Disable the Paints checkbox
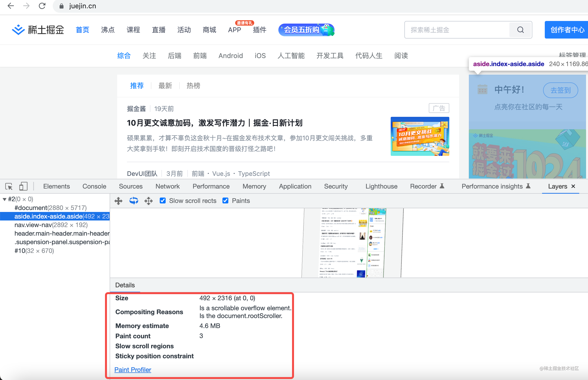 pos(225,201)
